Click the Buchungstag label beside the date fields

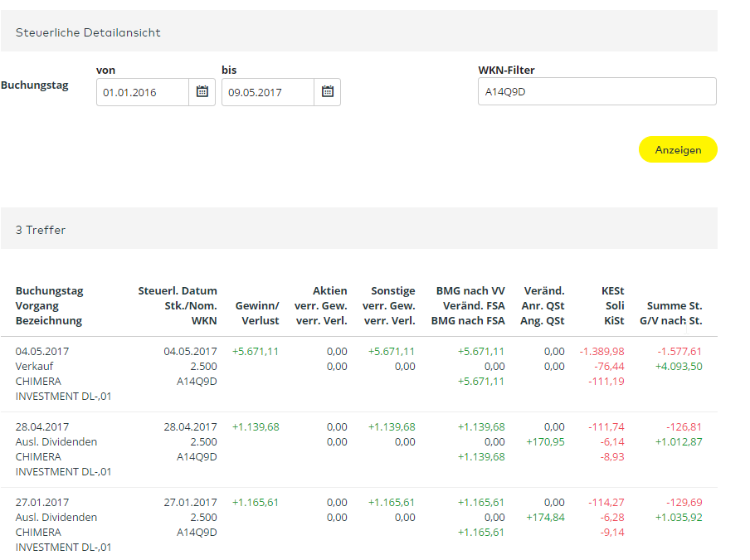point(35,85)
